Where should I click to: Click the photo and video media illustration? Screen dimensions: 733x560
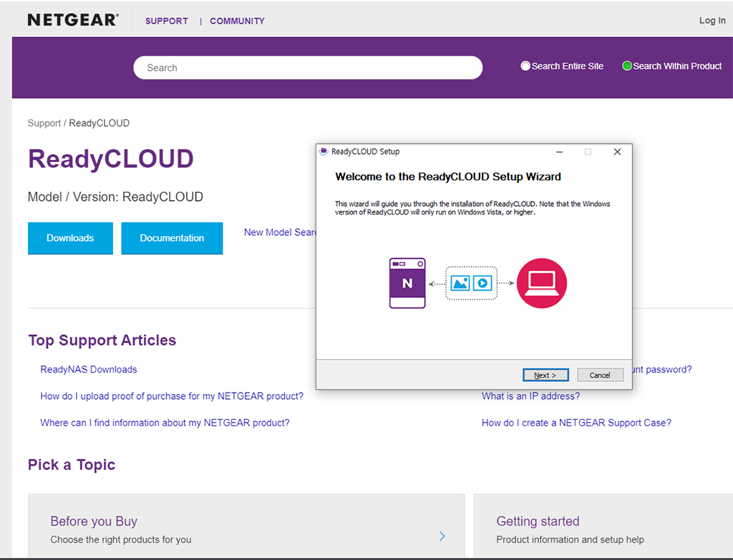[471, 283]
